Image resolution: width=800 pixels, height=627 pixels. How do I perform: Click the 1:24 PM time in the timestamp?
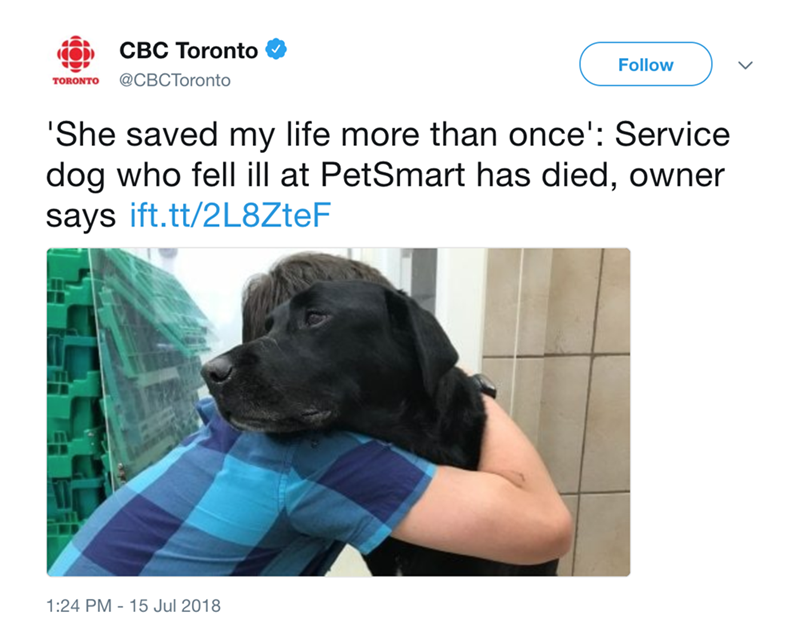pos(79,605)
